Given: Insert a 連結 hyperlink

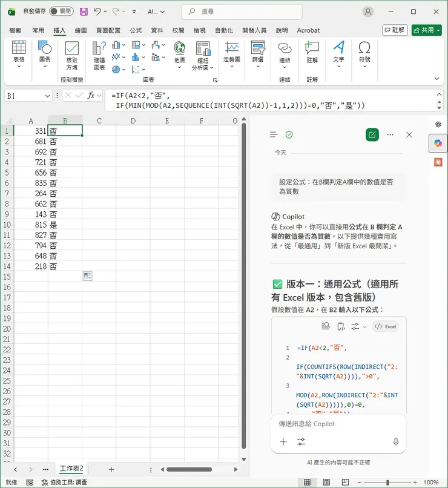Looking at the screenshot, I should (x=285, y=54).
